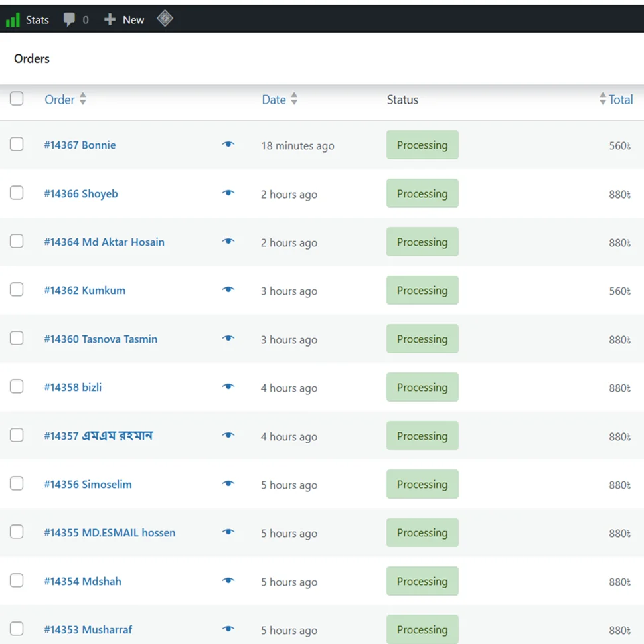The width and height of the screenshot is (644, 644).
Task: Preview order #14360 Tasnova Tasmin via eye icon
Action: pyautogui.click(x=228, y=338)
